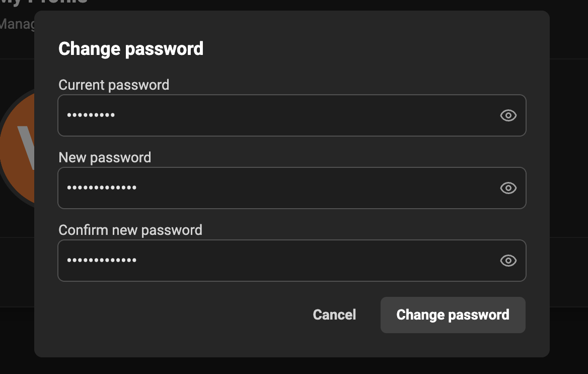Toggle visibility of the Current password entry
The image size is (588, 374).
pyautogui.click(x=508, y=115)
